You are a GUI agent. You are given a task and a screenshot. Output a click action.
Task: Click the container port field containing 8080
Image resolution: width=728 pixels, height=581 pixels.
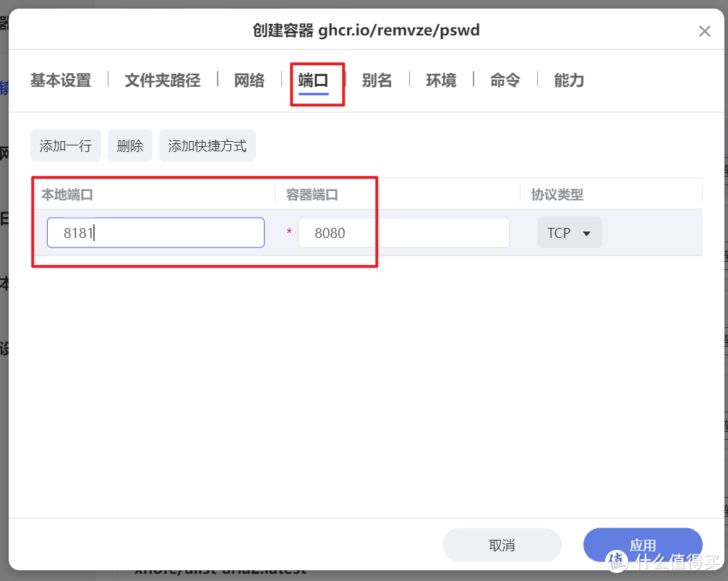pos(403,232)
